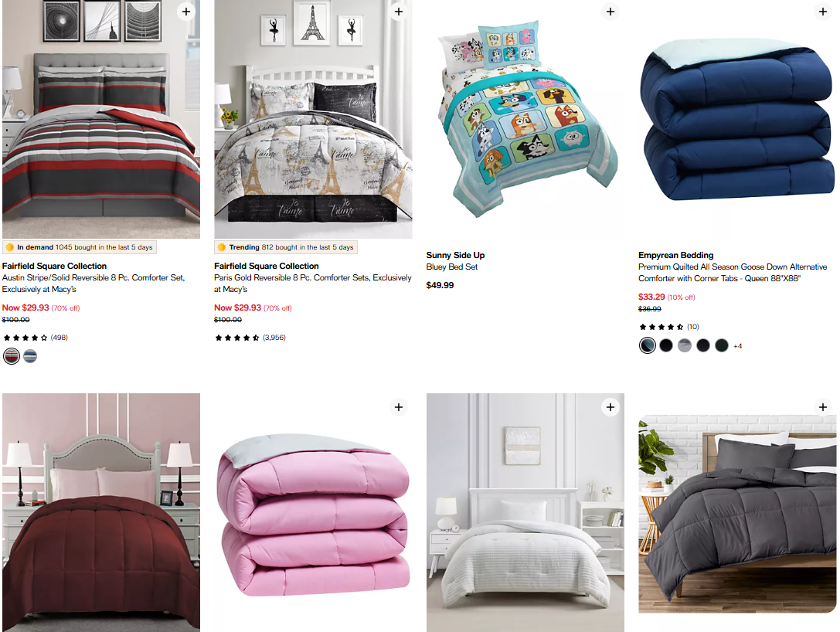Screen dimensions: 840x632
Task: Open Bluey bedding product image
Action: [x=525, y=119]
